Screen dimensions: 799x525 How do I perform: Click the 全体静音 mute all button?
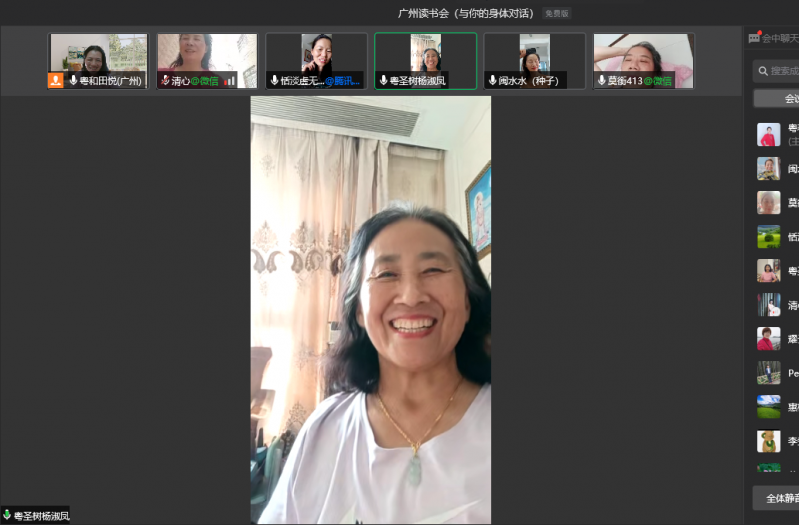(777, 498)
